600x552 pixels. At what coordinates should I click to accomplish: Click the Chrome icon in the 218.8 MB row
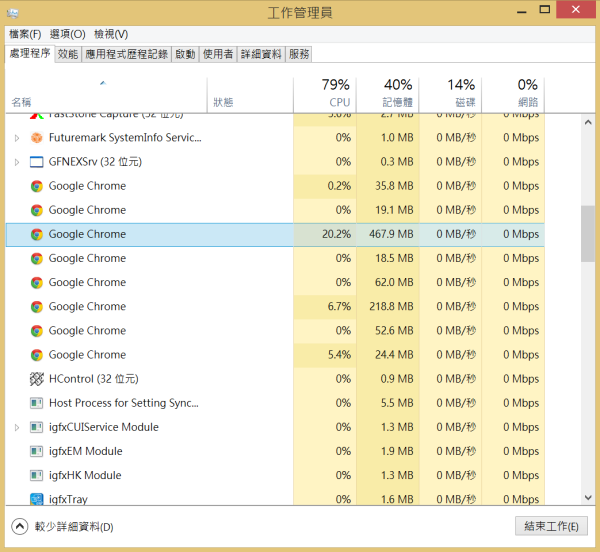[x=36, y=306]
